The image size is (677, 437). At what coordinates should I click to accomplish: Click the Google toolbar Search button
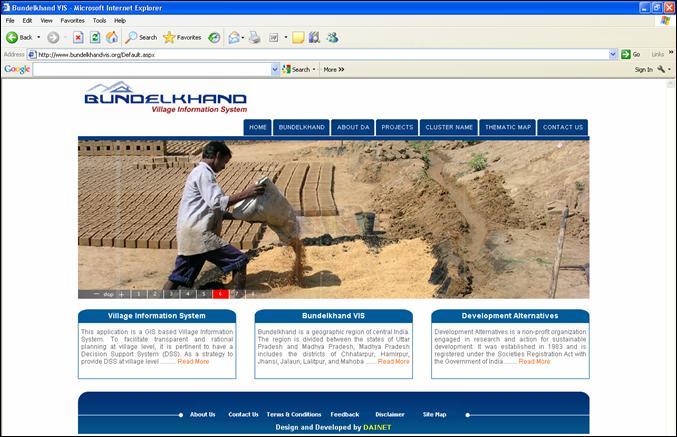(297, 69)
